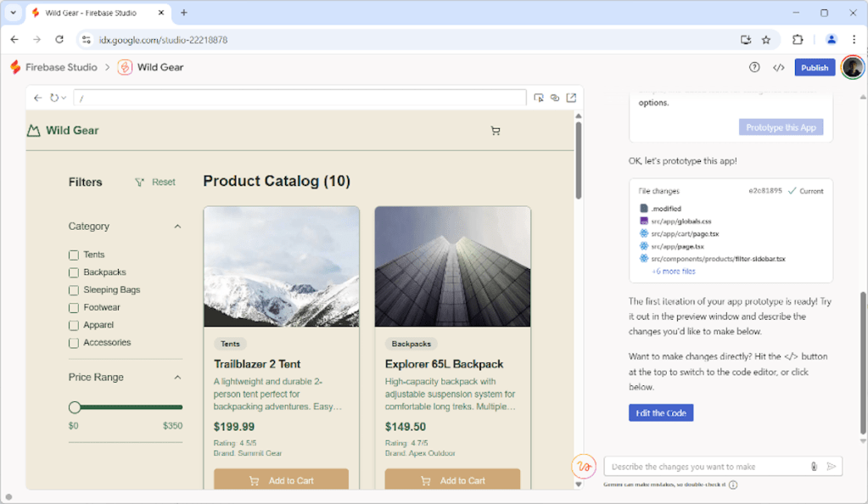Check the Tents category filter
This screenshot has height=504, width=868.
coord(72,255)
